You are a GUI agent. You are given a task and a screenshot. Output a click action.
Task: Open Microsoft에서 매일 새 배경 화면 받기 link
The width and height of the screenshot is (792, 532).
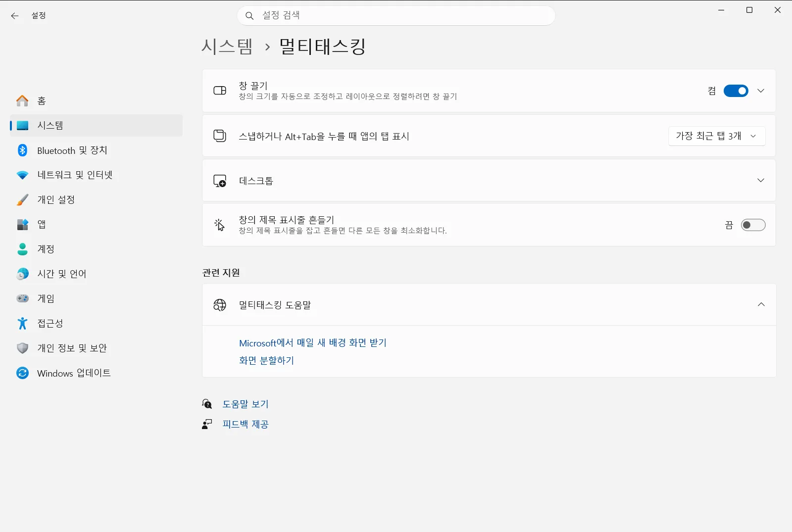pos(313,343)
